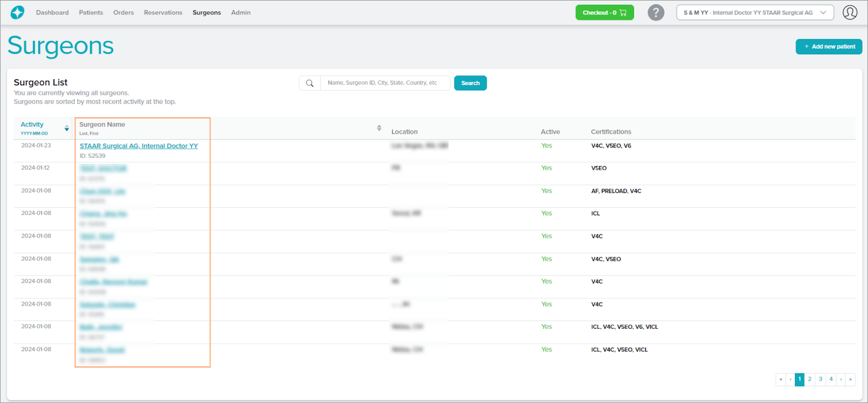
Task: Open the user profile avatar icon
Action: (x=850, y=12)
